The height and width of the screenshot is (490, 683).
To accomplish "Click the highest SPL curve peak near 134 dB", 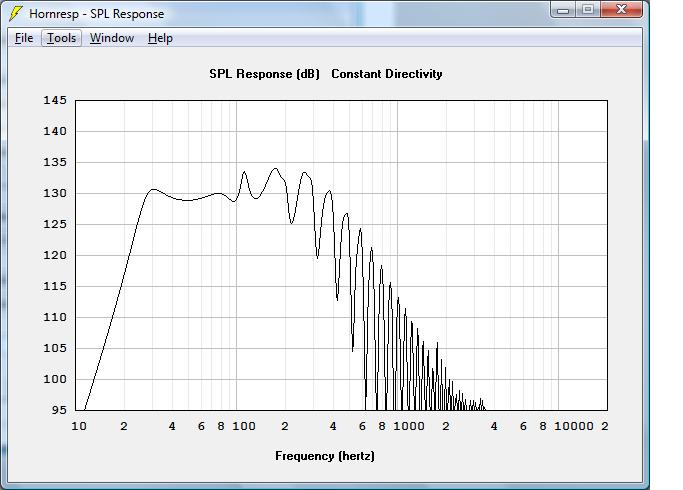I will pos(275,169).
